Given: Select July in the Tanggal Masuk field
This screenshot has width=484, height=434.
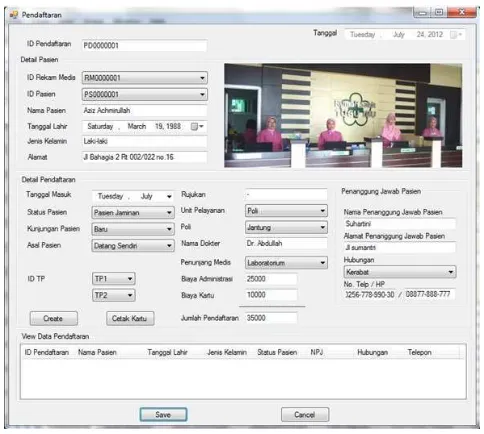Looking at the screenshot, I should point(147,196).
